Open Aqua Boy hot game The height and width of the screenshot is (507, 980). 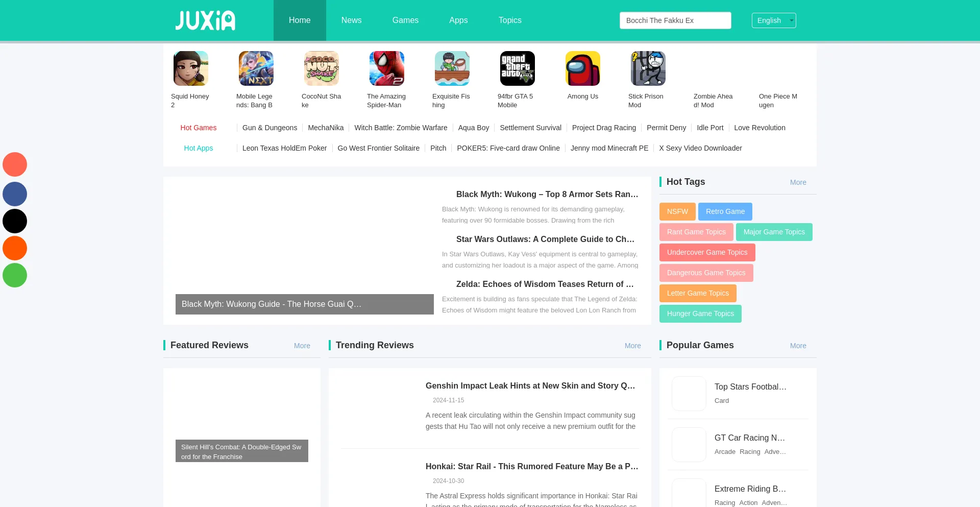pos(474,128)
